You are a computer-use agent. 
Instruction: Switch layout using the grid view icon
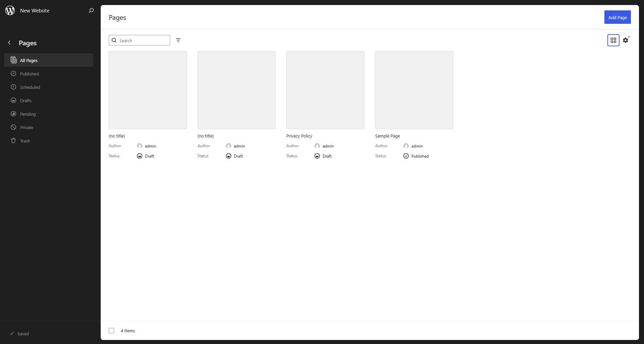(x=613, y=40)
